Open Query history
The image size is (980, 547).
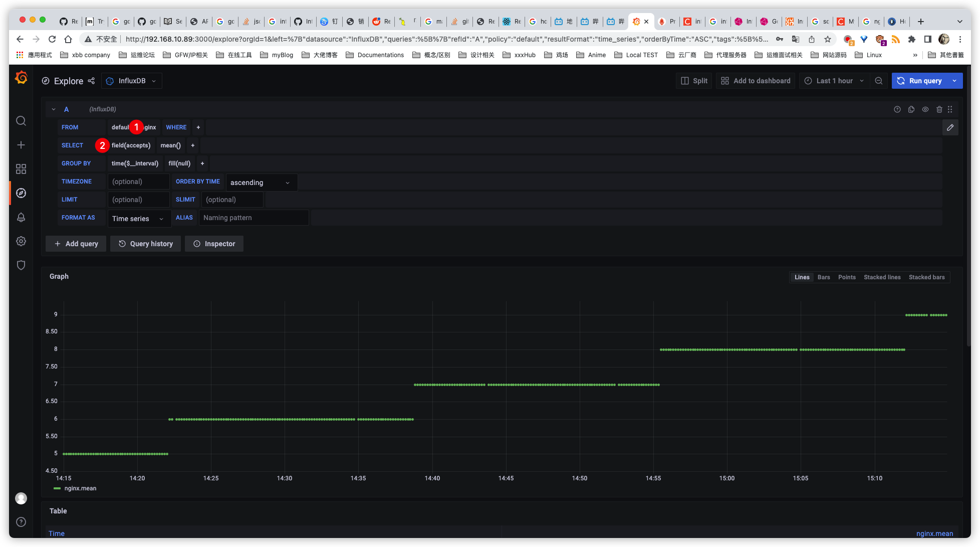click(146, 244)
